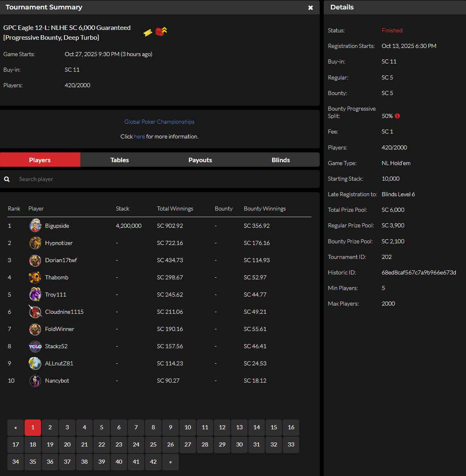The width and height of the screenshot is (466, 476).
Task: Switch to the Tables tab
Action: (120, 160)
